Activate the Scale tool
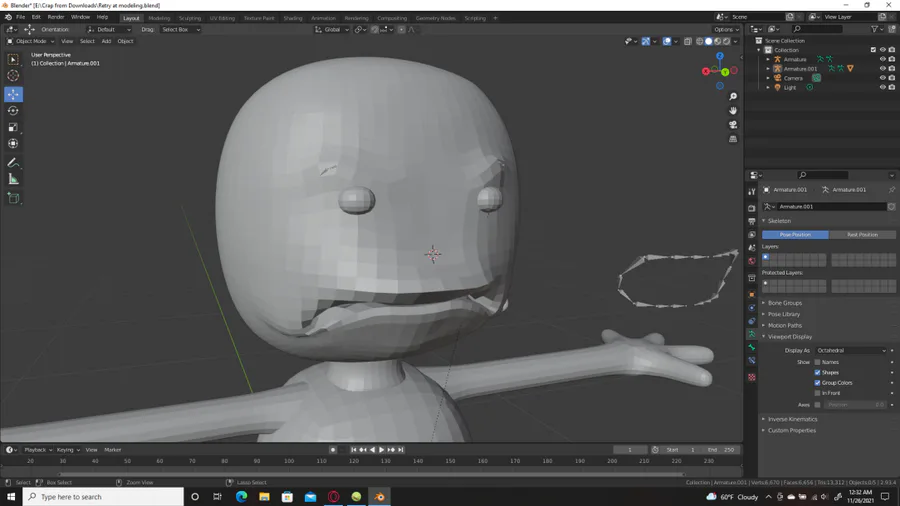 (x=13, y=127)
